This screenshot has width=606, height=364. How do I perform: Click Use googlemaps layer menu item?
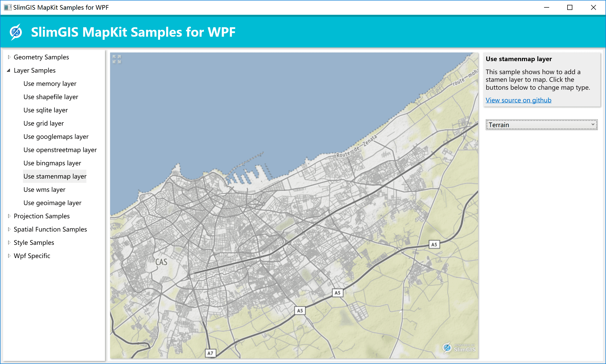[56, 137]
